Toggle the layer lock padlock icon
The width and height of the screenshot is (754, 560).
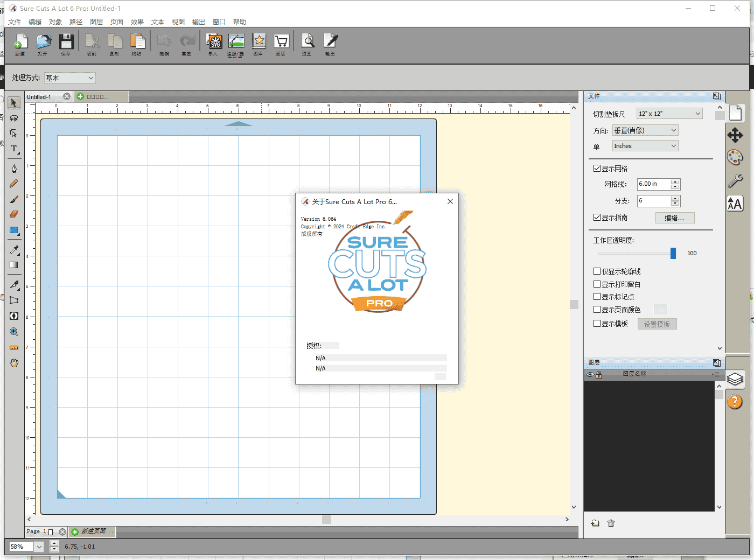[x=599, y=375]
